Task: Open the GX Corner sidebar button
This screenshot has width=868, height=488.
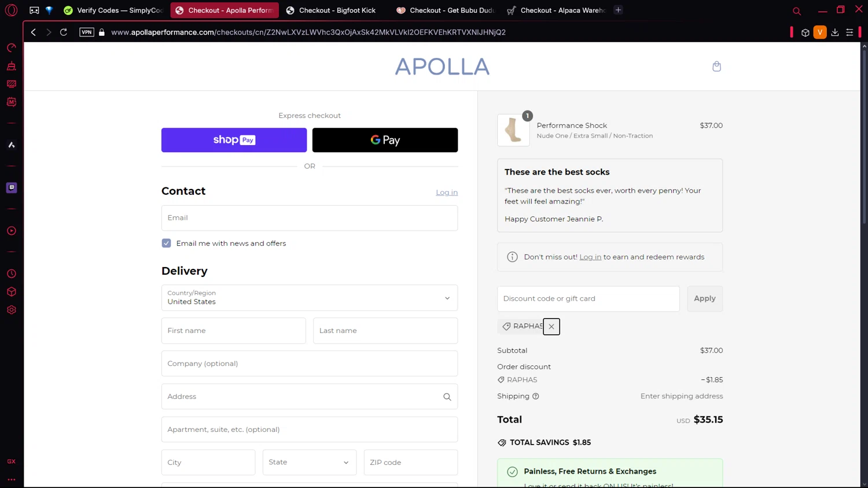Action: (x=12, y=461)
